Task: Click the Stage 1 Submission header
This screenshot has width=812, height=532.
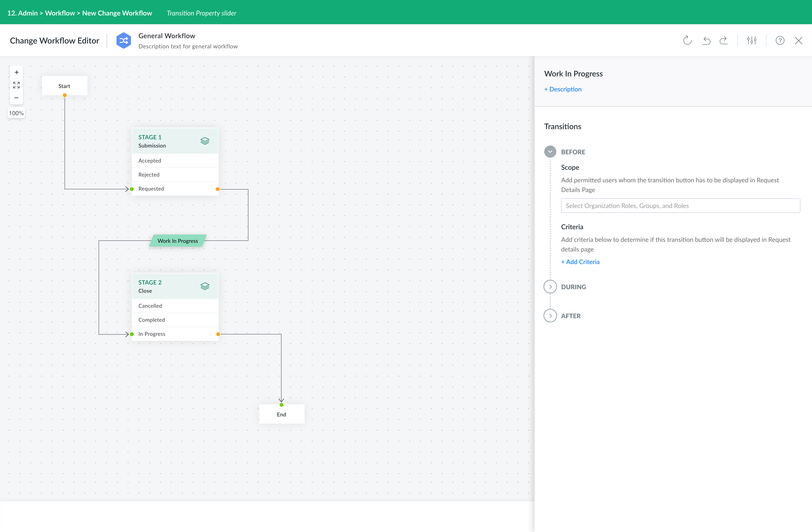Action: (x=175, y=141)
